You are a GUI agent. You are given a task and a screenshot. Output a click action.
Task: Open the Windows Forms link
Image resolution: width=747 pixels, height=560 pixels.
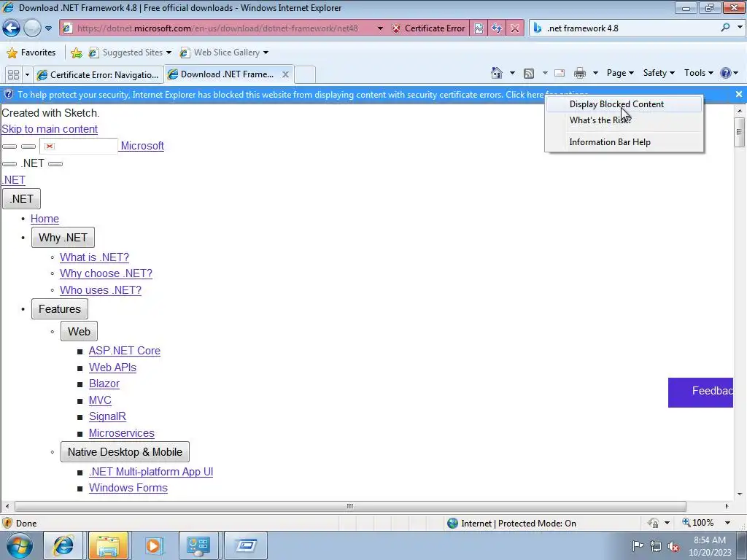click(128, 488)
